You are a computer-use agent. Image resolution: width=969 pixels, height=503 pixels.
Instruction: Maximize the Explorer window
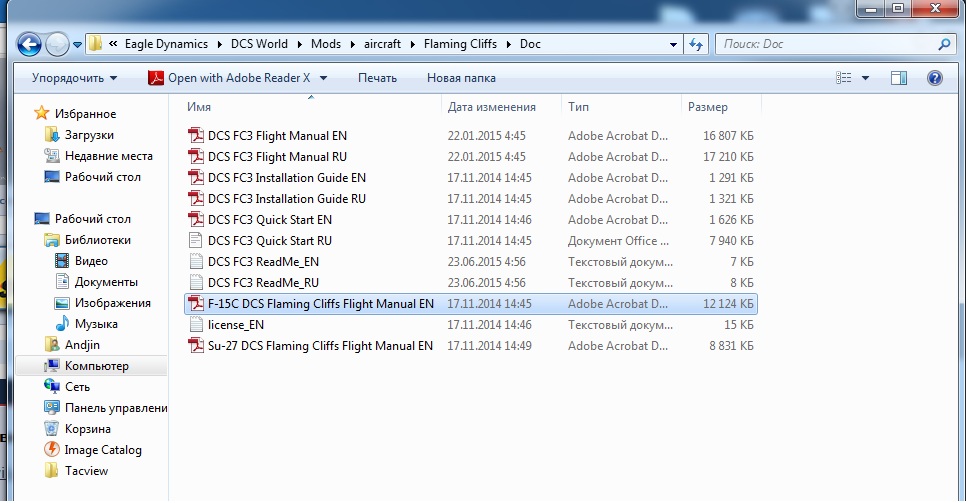898,8
